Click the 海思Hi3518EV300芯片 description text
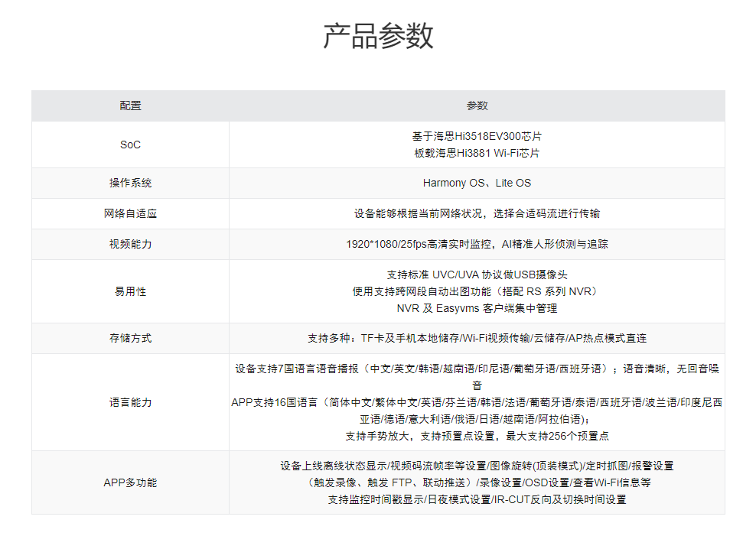The image size is (756, 536). pos(474,136)
